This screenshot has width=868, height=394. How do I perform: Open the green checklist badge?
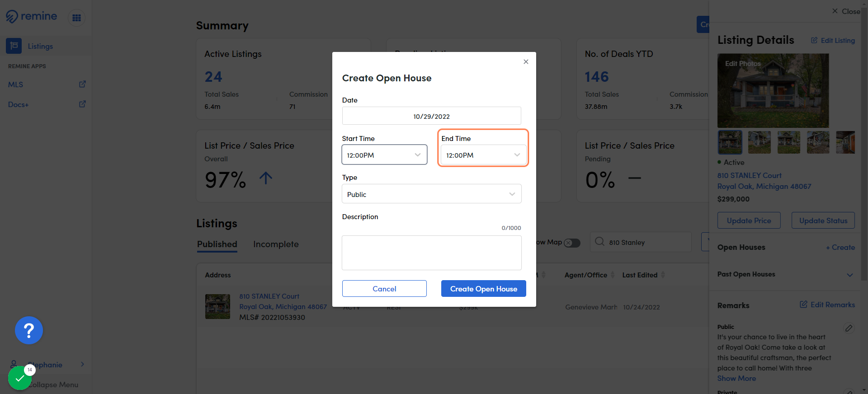coord(20,378)
